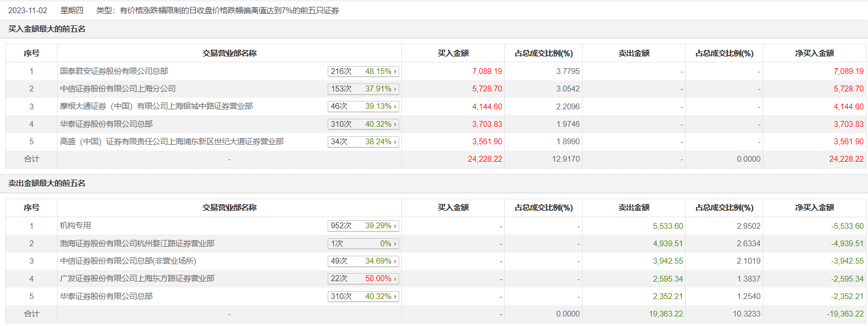This screenshot has width=868, height=326.
Task: Click 卖出金额 header in sell table
Action: (634, 208)
